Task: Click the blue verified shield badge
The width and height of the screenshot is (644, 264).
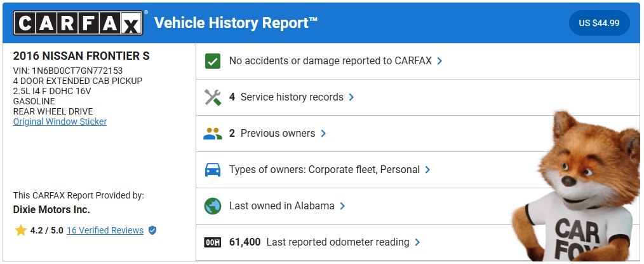Action: [152, 230]
